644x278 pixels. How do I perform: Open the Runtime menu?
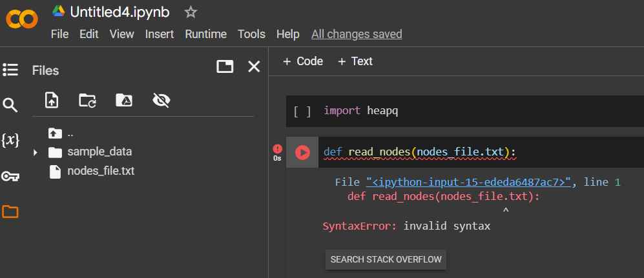point(206,34)
